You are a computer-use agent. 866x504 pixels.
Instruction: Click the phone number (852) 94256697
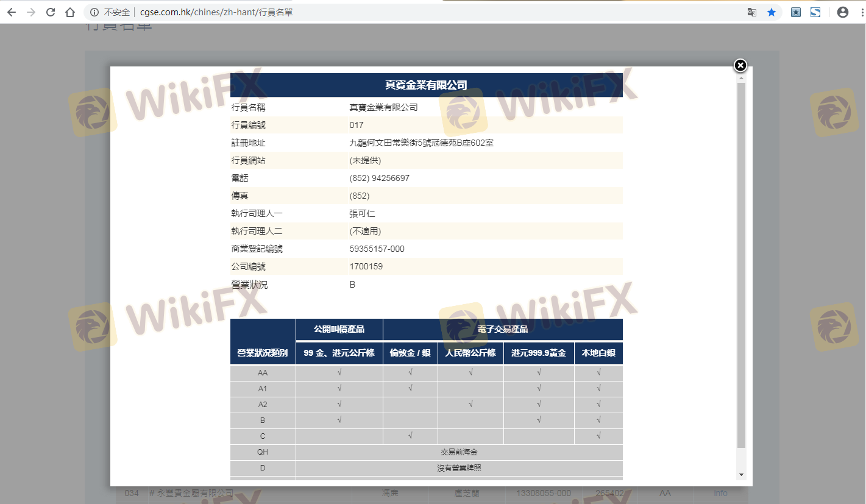coord(379,179)
